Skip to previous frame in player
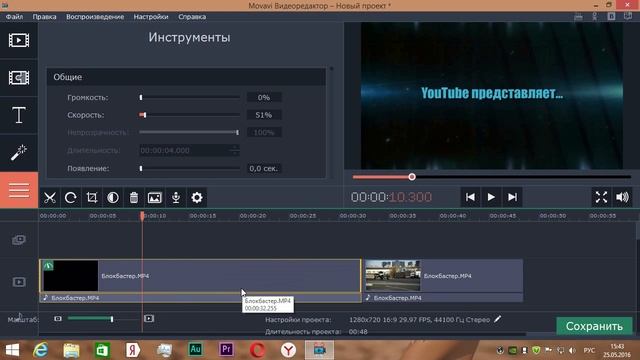The image size is (640, 360). click(470, 197)
